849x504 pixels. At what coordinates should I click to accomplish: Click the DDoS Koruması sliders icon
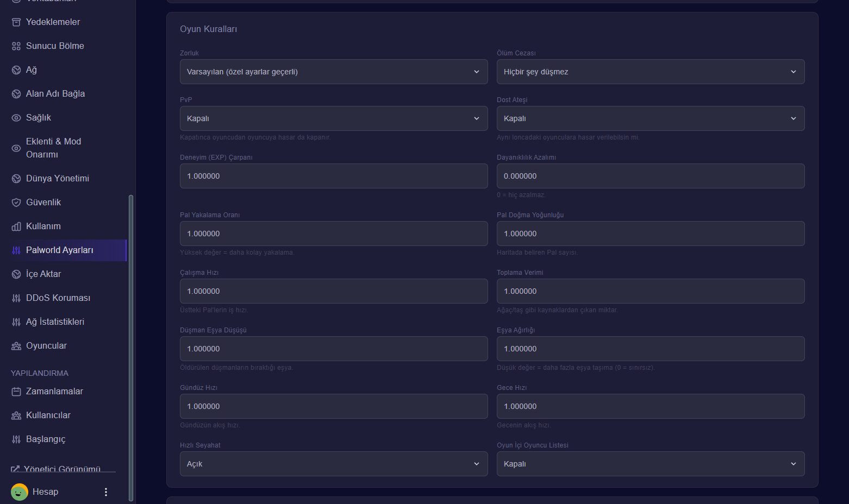pyautogui.click(x=16, y=298)
